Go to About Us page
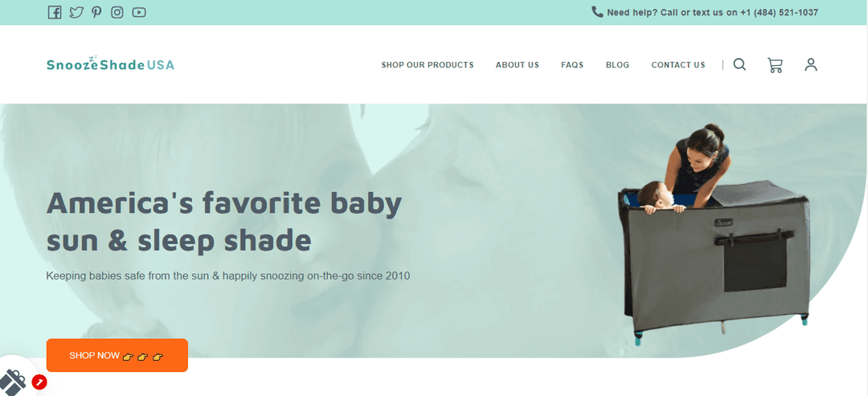 tap(517, 65)
